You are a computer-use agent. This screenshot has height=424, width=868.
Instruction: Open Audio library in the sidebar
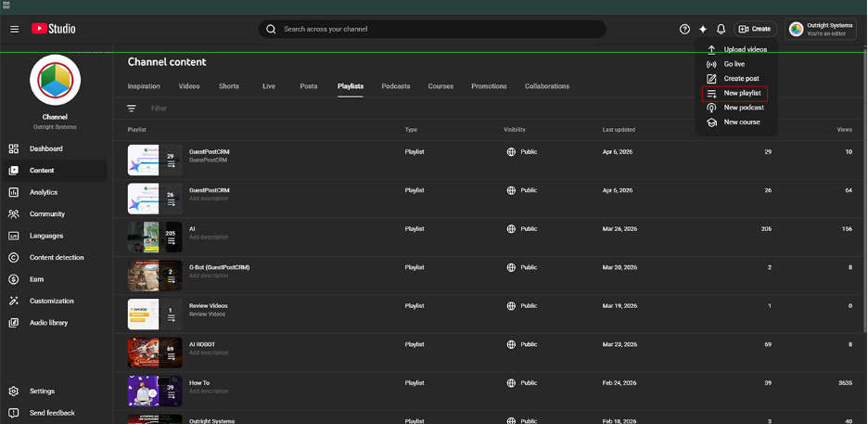pos(56,323)
